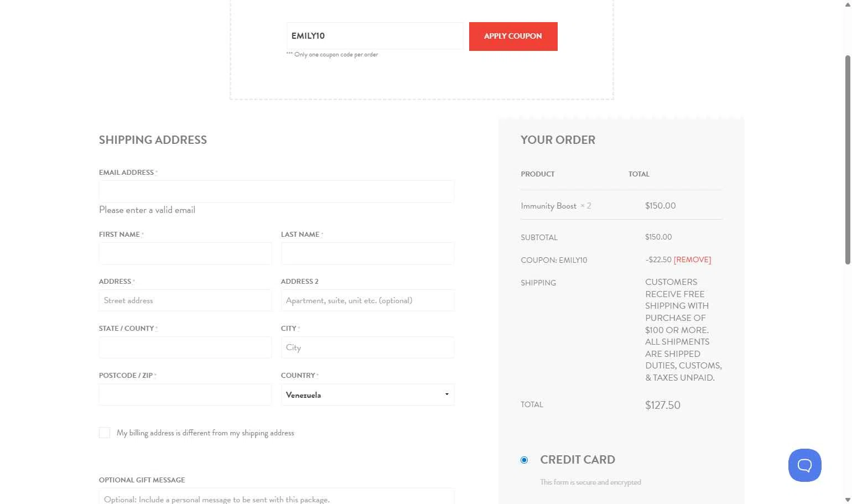Click the Subtotal $150.00 value
Viewport: 852px width, 504px height.
coord(658,237)
